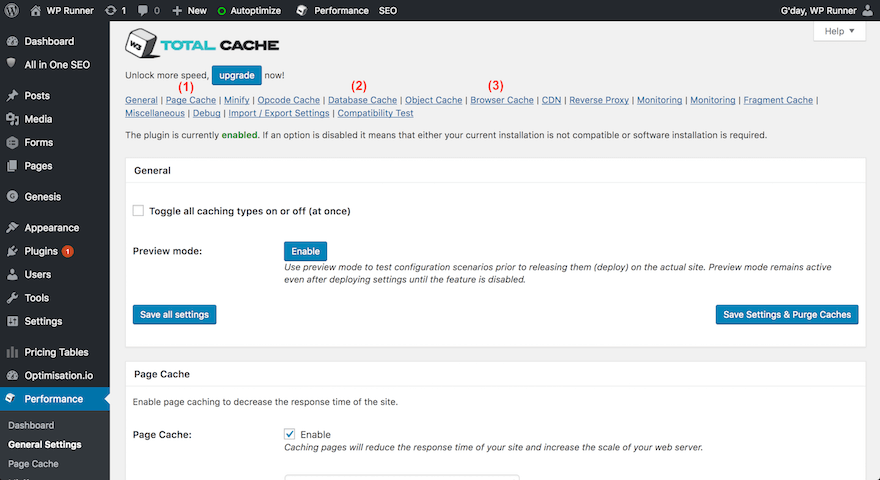Click the Forms icon in sidebar
This screenshot has height=480, width=880.
click(x=12, y=143)
